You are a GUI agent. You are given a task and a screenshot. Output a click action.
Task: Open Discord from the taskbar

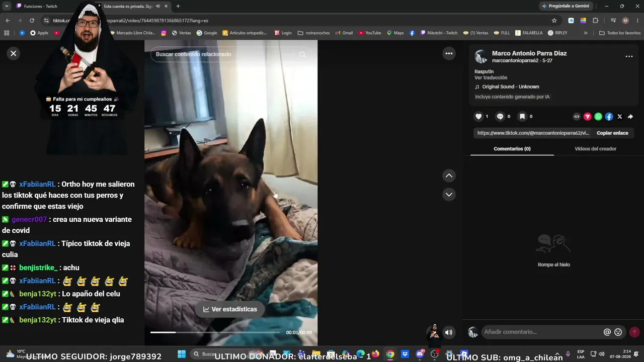coord(420,354)
